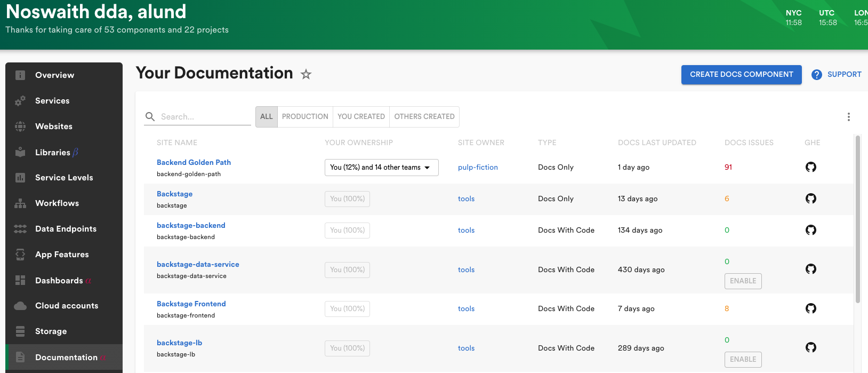This screenshot has width=868, height=373.
Task: Go to Cloud accounts in sidebar
Action: tap(66, 306)
